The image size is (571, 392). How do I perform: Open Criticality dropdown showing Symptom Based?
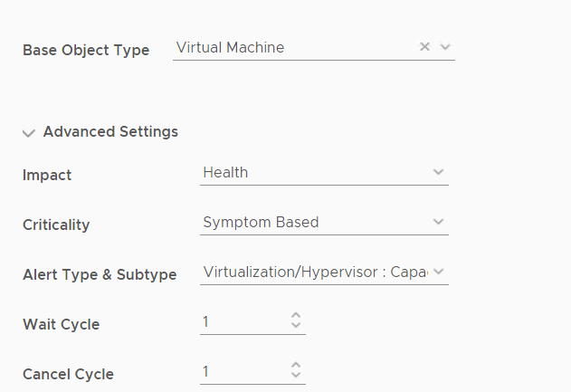312,222
